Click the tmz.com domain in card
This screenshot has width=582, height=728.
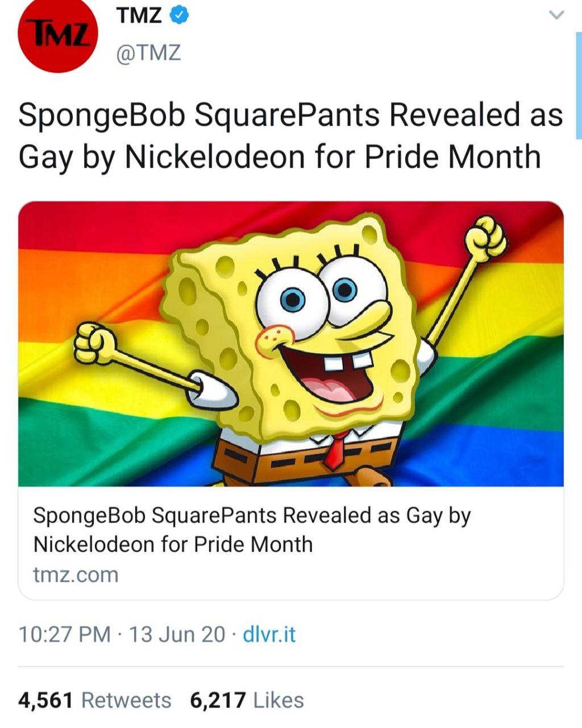click(x=76, y=574)
